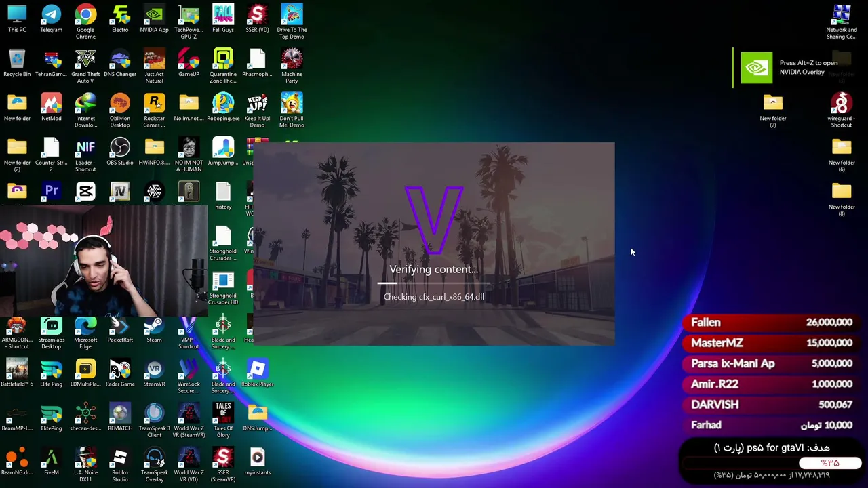
Task: Select the Loader - Shortcut icon
Action: click(85, 154)
